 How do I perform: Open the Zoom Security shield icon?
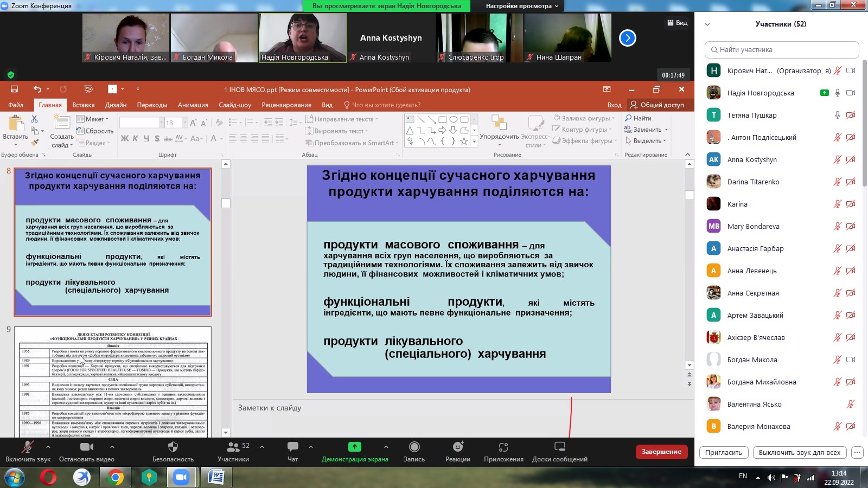[x=173, y=447]
